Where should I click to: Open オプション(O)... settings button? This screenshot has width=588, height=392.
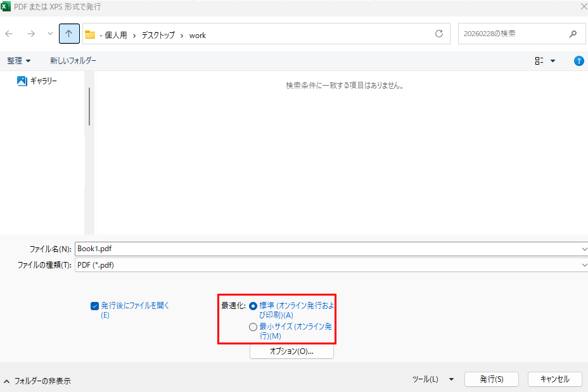tap(291, 351)
